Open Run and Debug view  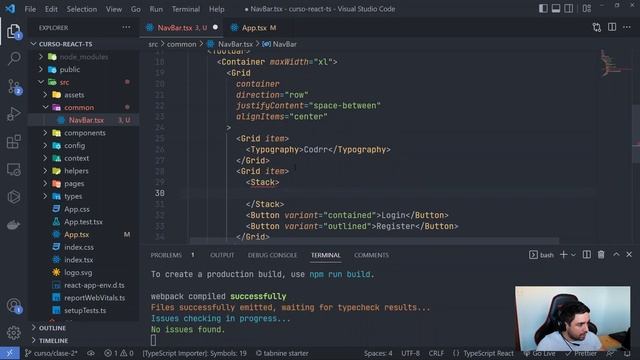[x=14, y=114]
